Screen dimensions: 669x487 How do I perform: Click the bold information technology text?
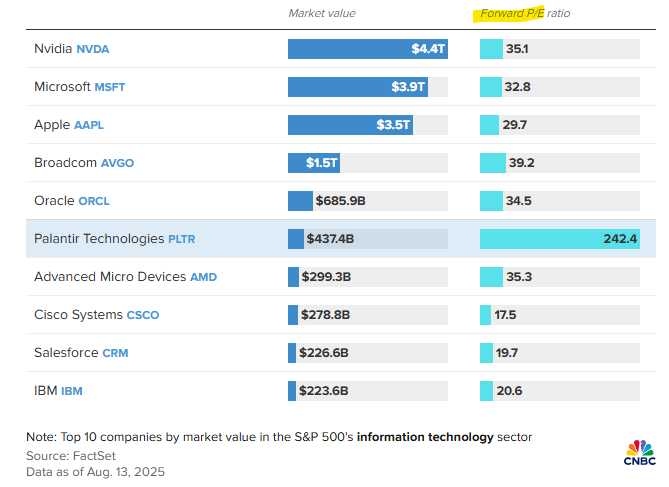click(426, 437)
